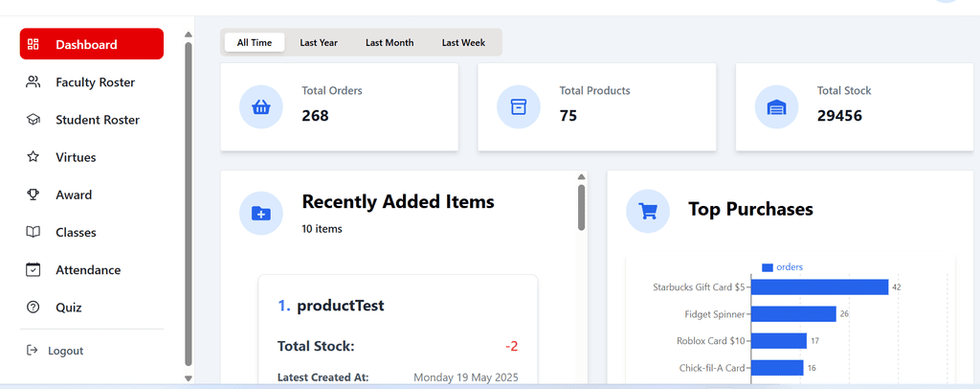Click the Virtues star icon
This screenshot has width=980, height=389.
[33, 157]
